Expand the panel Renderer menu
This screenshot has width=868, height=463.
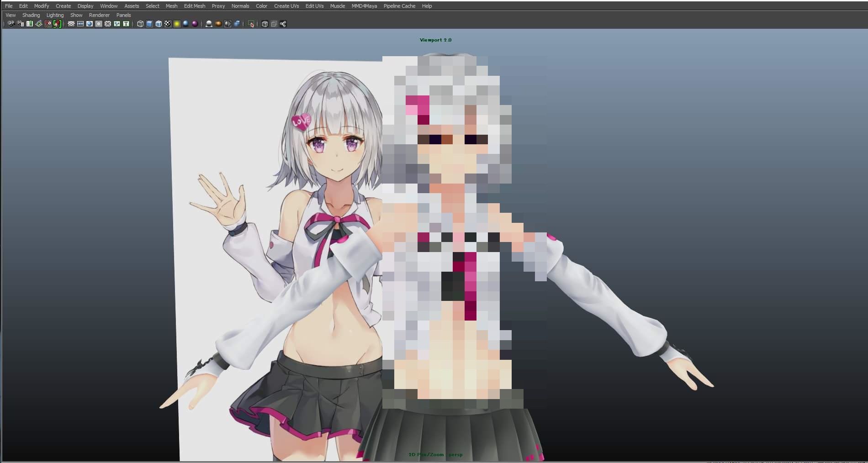click(99, 15)
